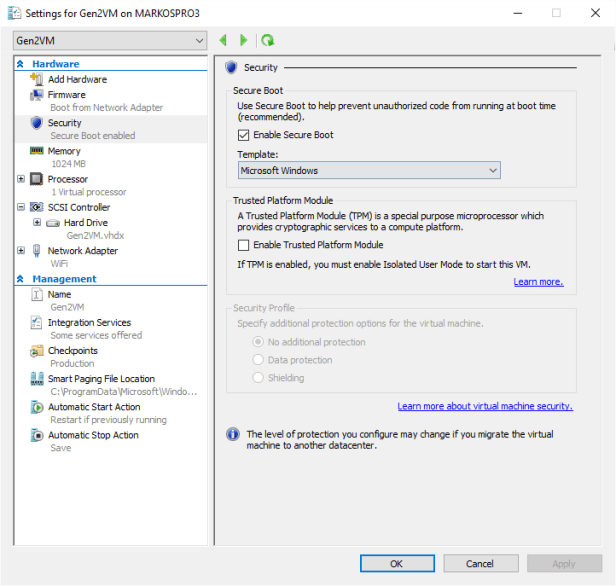Select the Firmware icon in Hardware list
This screenshot has width=616, height=586.
(37, 95)
